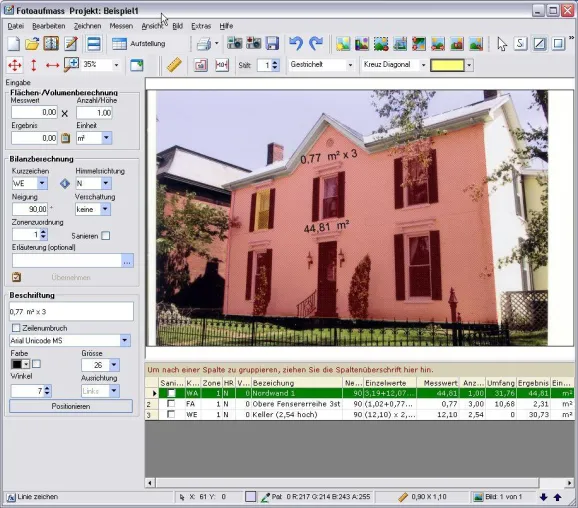Viewport: 578px width, 508px height.
Task: Click the Positionieren button
Action: [71, 406]
